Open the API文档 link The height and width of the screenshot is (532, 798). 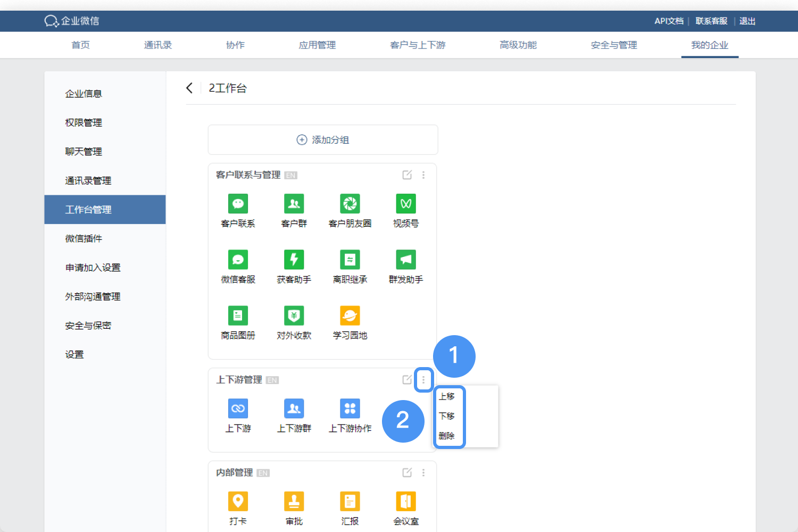[x=669, y=21]
